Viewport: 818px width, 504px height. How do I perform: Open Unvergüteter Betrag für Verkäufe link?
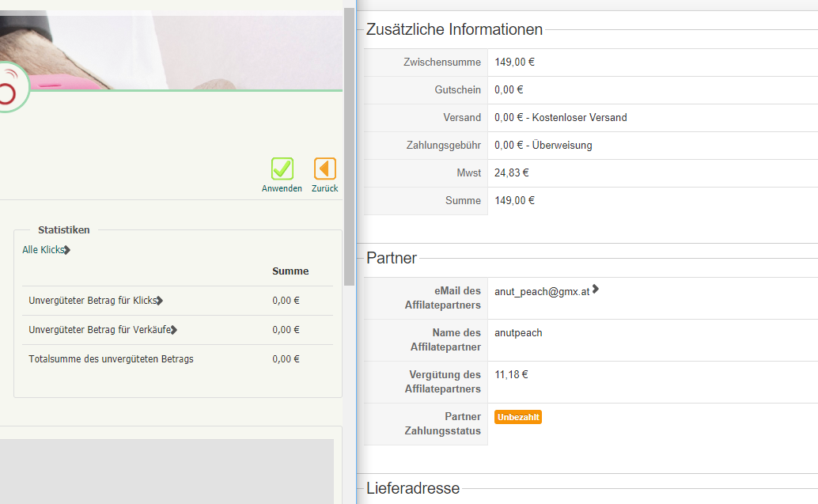point(103,330)
